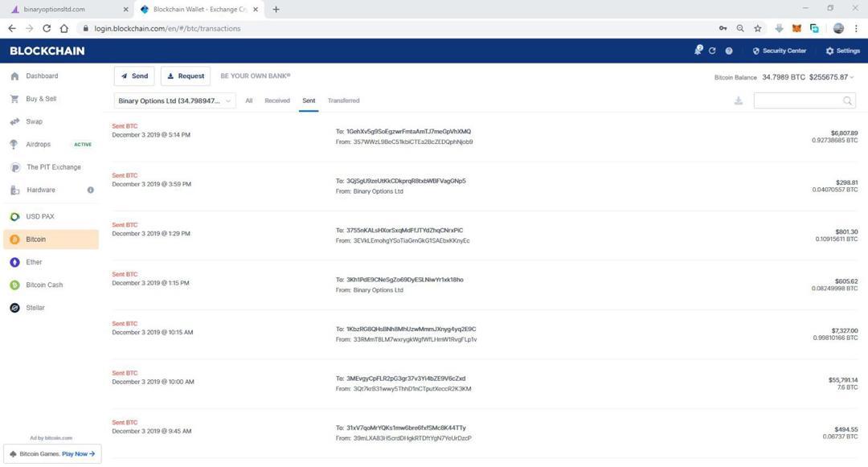Open the transaction sent at 9:45 AM
868x467 pixels.
pos(485,432)
